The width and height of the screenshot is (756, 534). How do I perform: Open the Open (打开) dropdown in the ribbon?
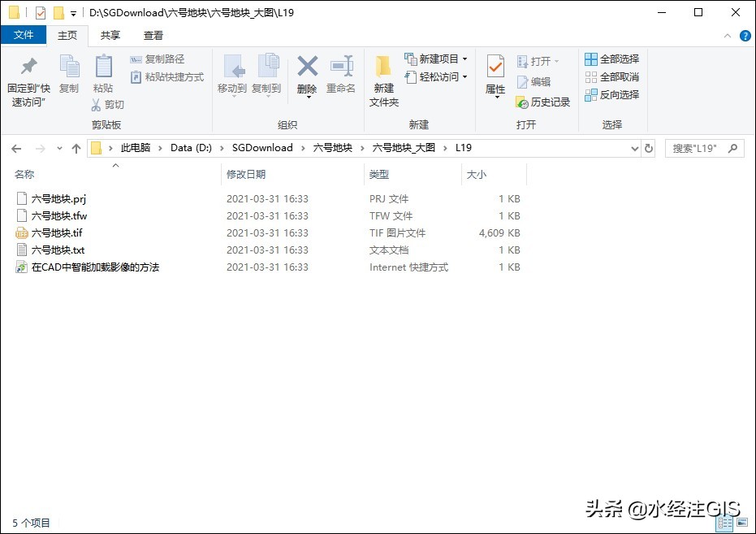[538, 61]
